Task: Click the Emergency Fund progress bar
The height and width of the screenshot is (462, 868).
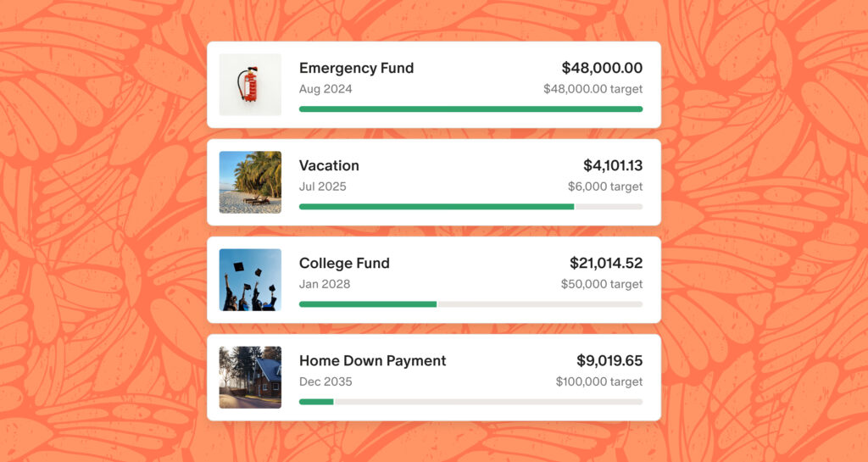Action: coord(470,109)
